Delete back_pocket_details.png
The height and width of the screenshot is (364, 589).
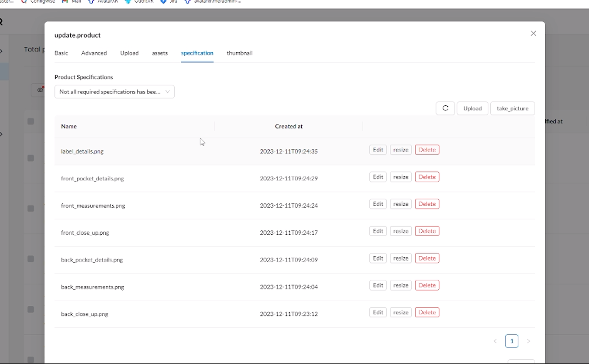click(x=427, y=258)
